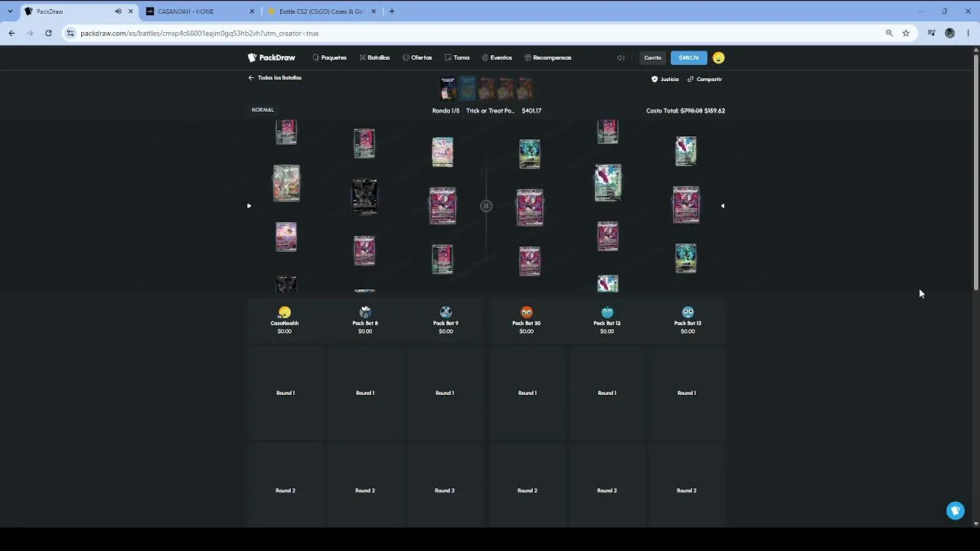Select the fifth pack thumbnail

coord(524,89)
